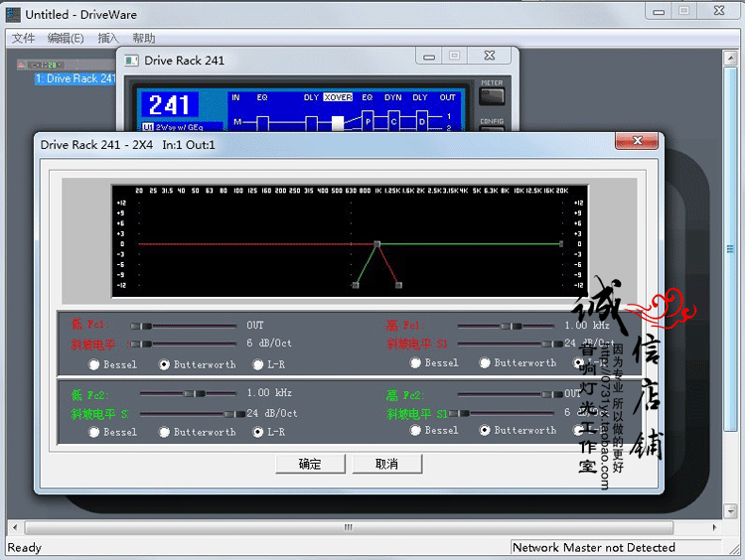Image resolution: width=745 pixels, height=560 pixels.
Task: Select the pre-crossover DLY block
Action: click(311, 122)
